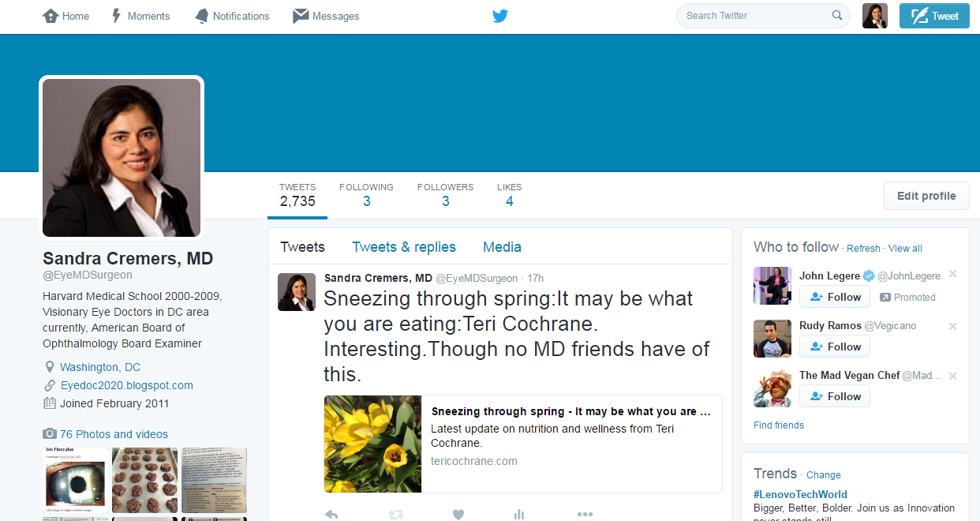980x521 pixels.
Task: Open the large profile photo
Action: point(122,158)
